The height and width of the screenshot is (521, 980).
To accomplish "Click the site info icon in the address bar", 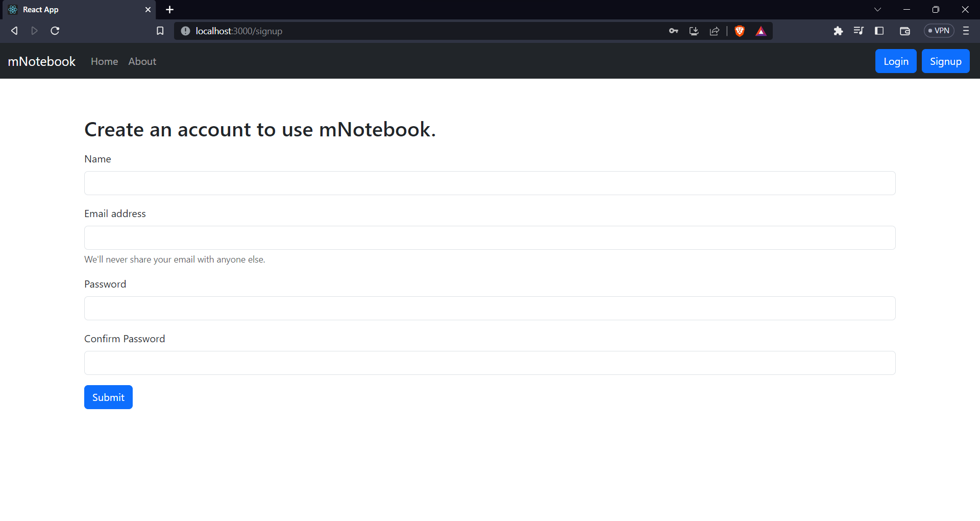I will coord(184,31).
